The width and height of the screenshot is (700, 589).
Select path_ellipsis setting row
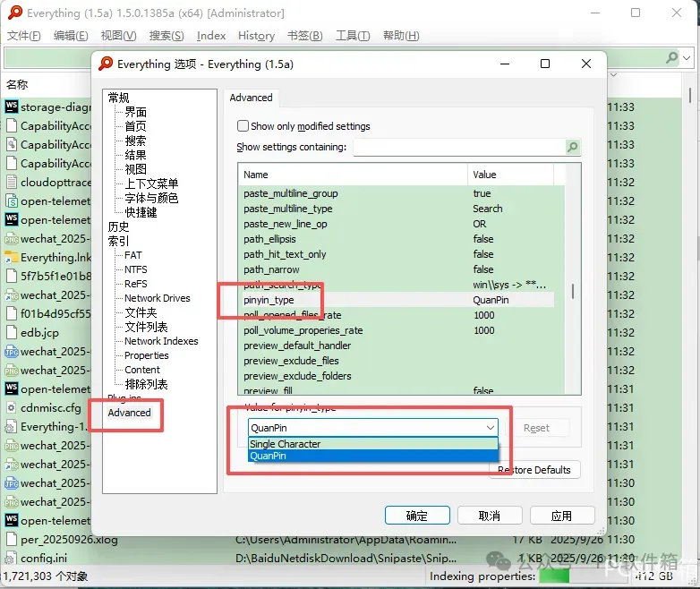(397, 239)
